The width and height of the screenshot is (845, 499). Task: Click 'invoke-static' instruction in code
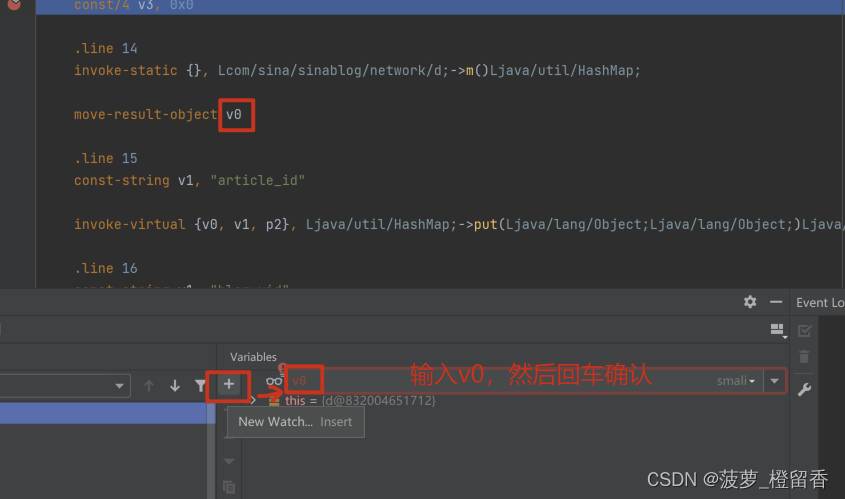click(x=126, y=71)
